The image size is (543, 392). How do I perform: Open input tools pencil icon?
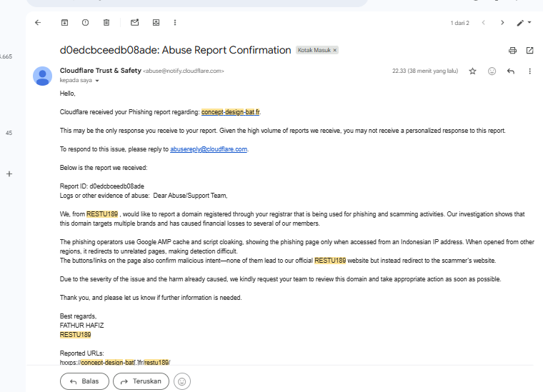[x=520, y=23]
